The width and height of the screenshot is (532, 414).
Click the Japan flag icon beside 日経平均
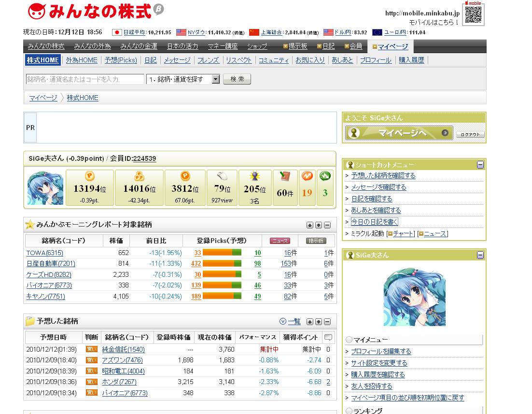click(x=117, y=32)
